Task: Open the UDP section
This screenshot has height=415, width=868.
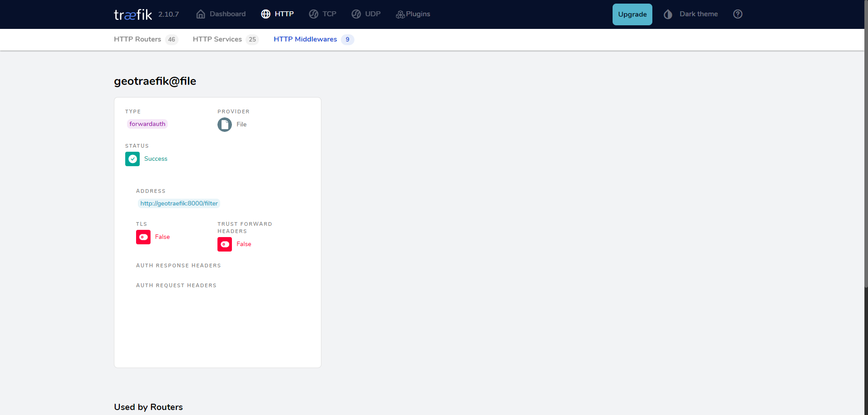Action: 366,14
